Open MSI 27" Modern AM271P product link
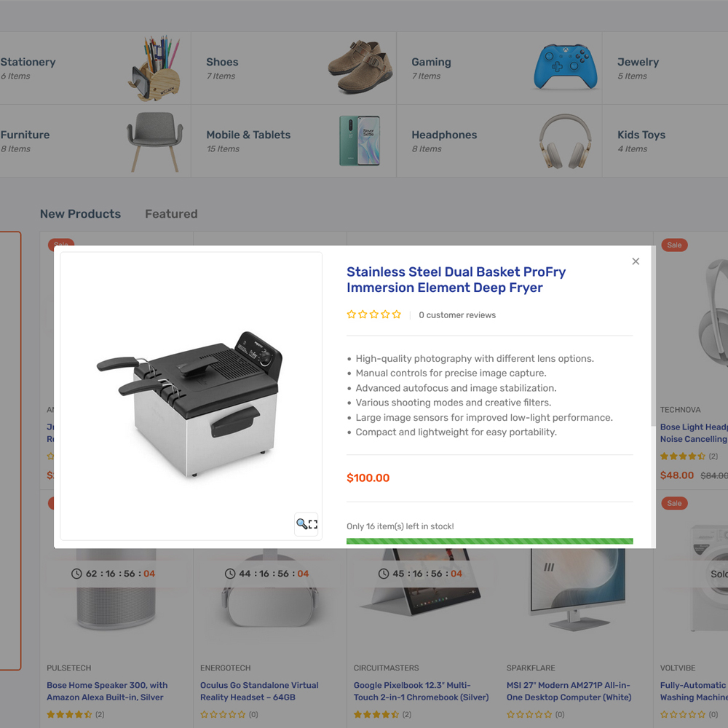The height and width of the screenshot is (728, 728). (x=569, y=691)
